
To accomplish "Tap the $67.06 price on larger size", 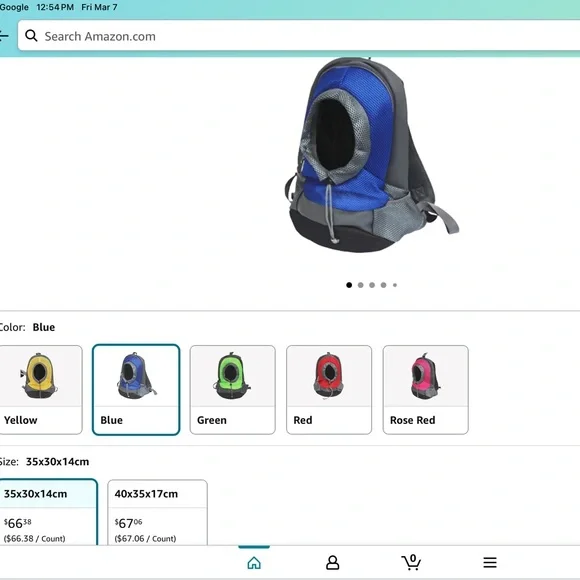I will point(128,523).
